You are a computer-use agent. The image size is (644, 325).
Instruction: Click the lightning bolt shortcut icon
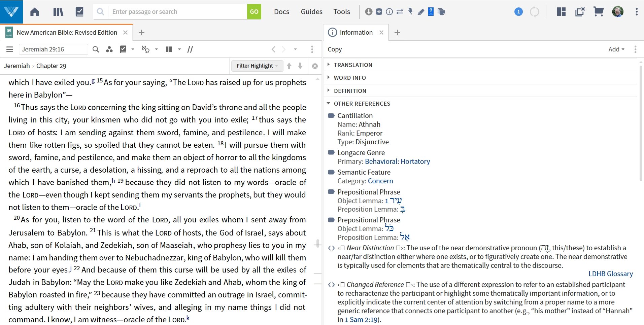point(410,12)
